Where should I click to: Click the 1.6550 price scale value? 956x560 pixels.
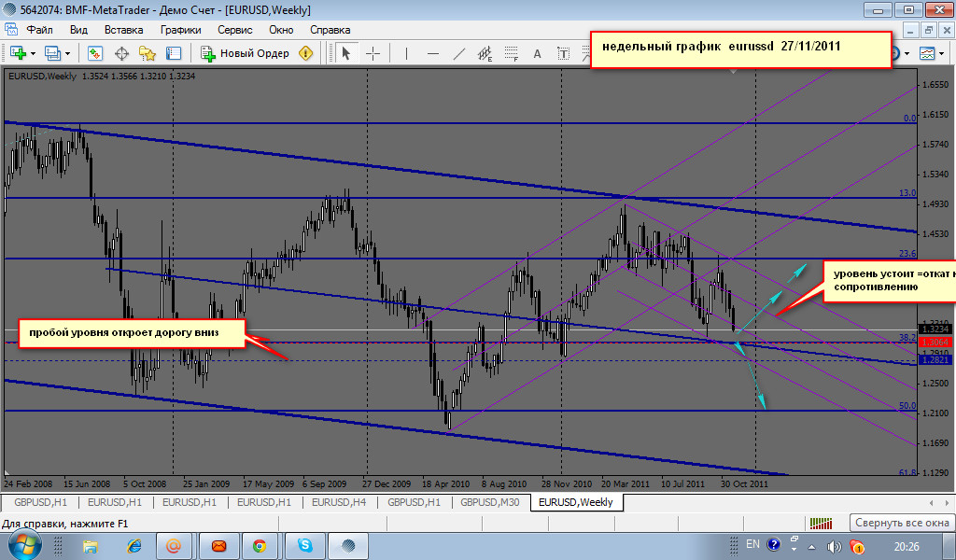point(935,85)
